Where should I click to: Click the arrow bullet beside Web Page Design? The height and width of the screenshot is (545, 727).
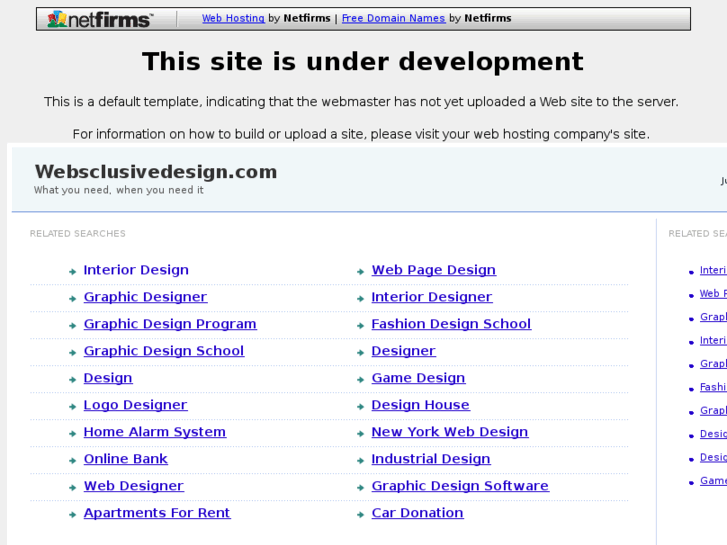pos(361,272)
